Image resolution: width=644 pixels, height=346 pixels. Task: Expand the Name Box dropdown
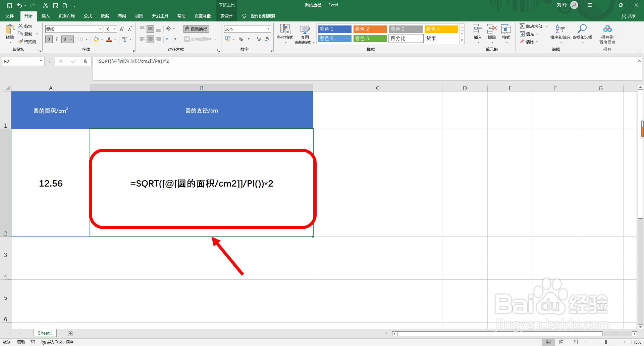point(41,61)
